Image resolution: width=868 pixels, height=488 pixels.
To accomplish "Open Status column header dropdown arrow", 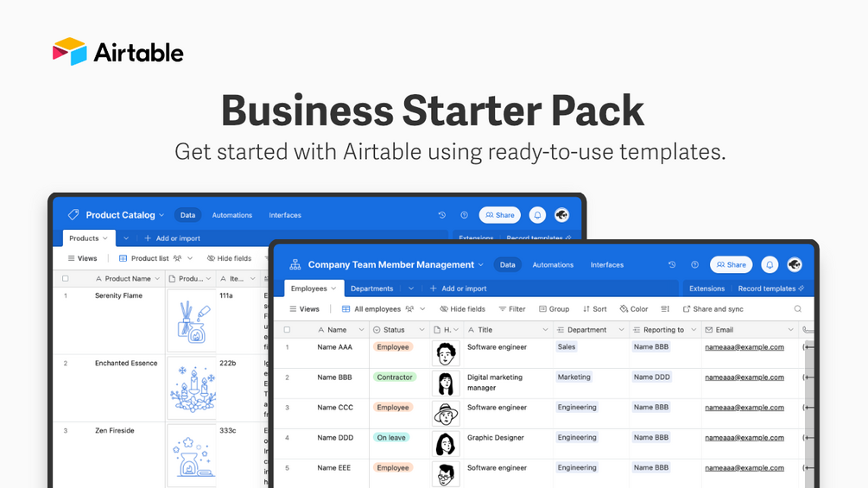I will [x=421, y=330].
